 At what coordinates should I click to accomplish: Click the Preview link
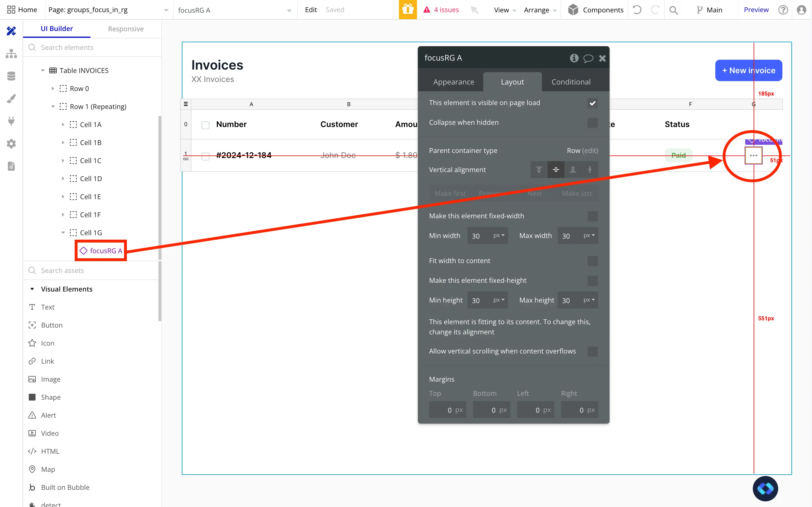(756, 10)
